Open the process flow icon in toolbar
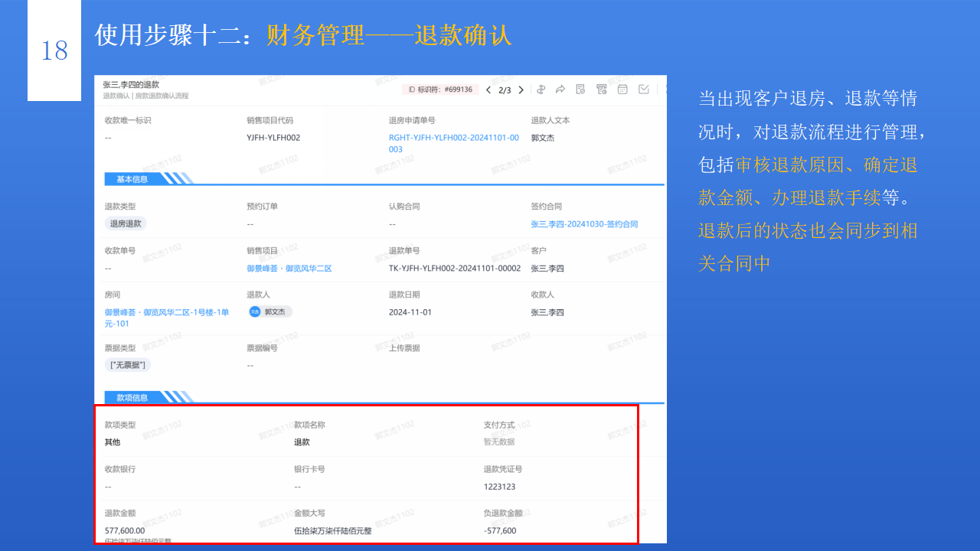Screen dimensions: 980x551 point(541,90)
